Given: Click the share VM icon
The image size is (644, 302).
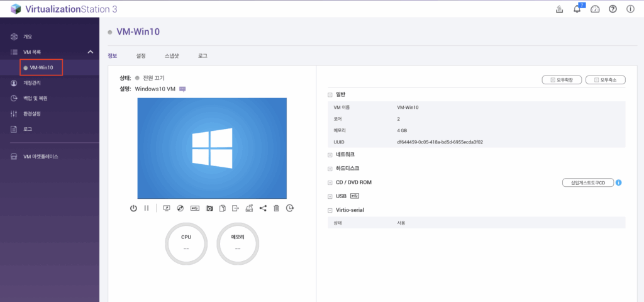Looking at the screenshot, I should coord(263,208).
